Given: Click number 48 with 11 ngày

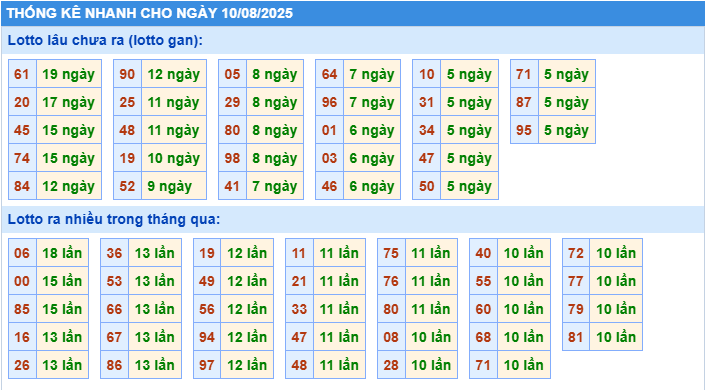Looking at the screenshot, I should coord(128,130).
